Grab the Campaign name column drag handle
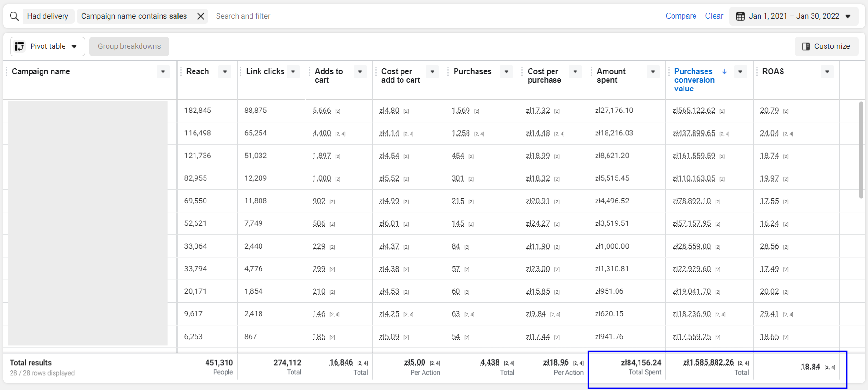This screenshot has height=390, width=868. click(7, 72)
